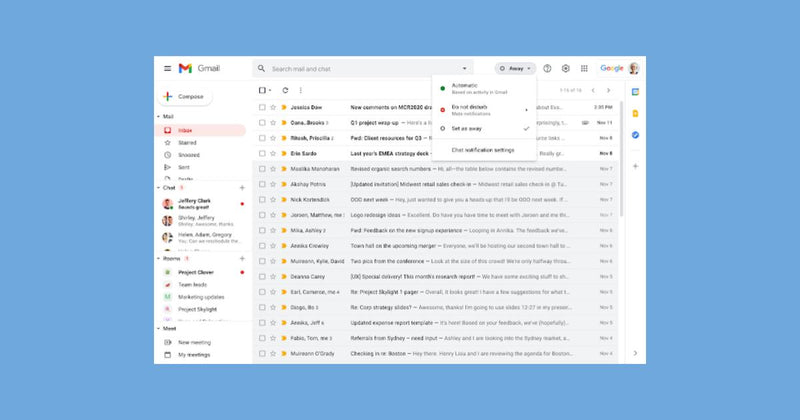800x420 pixels.
Task: Open the Away status dropdown
Action: pyautogui.click(x=515, y=68)
